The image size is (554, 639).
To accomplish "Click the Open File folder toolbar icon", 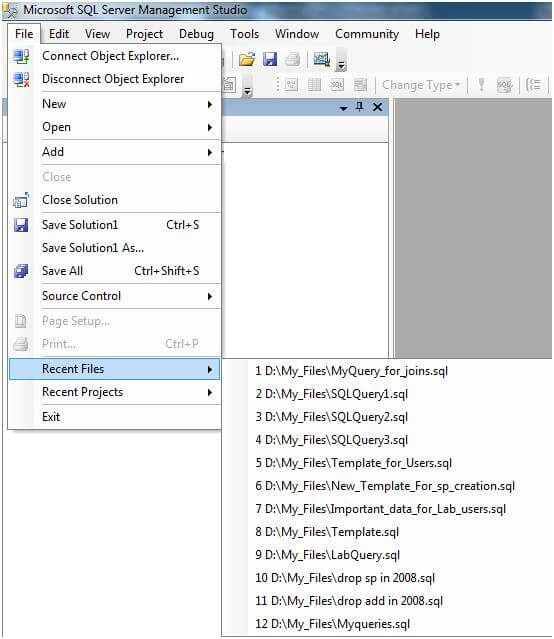I will pyautogui.click(x=247, y=59).
